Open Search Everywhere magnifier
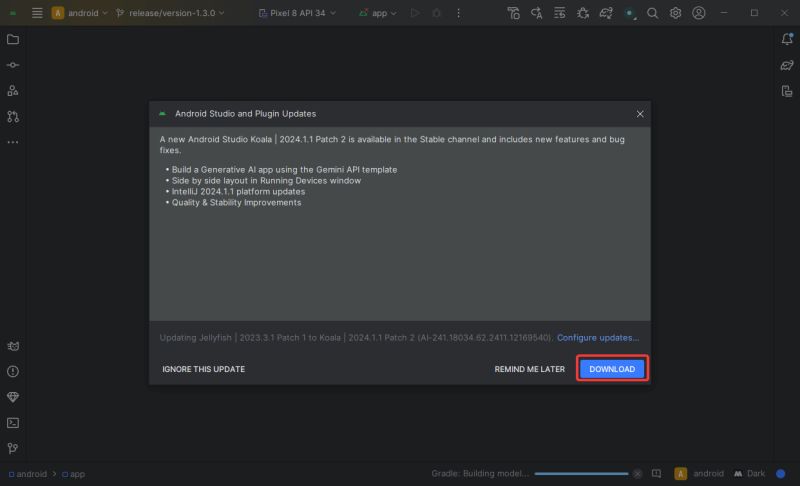Viewport: 800px width, 486px height. point(652,13)
